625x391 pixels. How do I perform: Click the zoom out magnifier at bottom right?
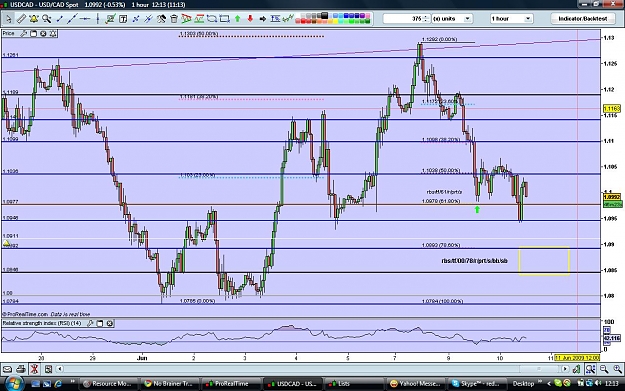(604, 369)
